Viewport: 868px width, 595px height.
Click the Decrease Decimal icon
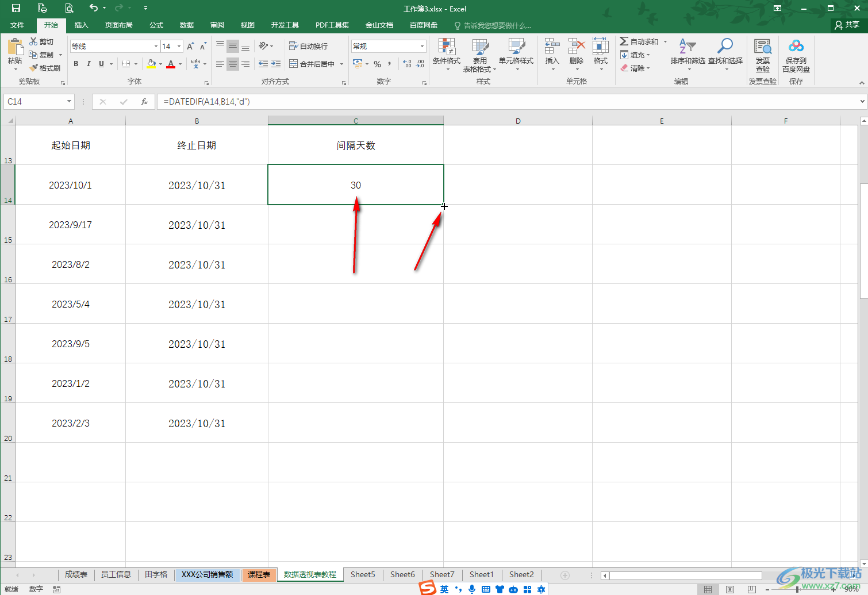(x=420, y=64)
